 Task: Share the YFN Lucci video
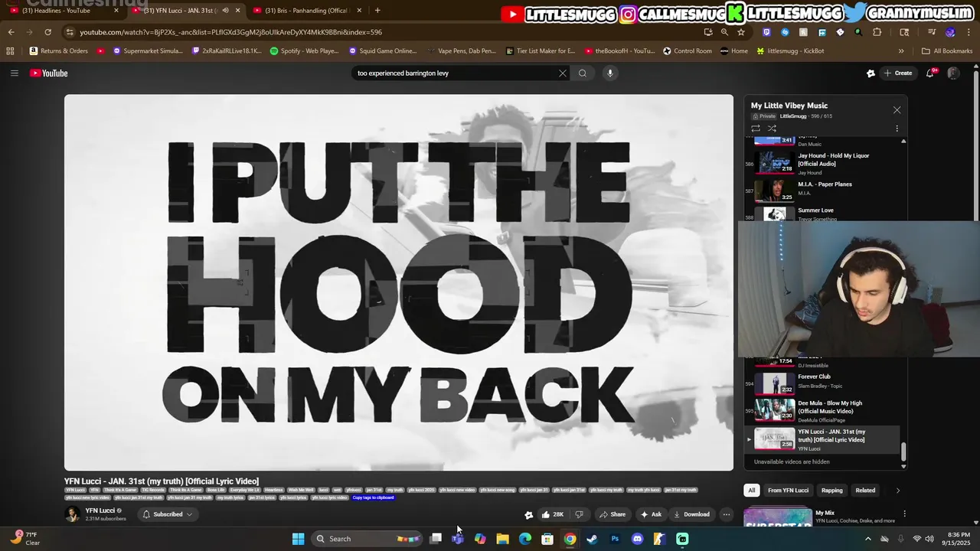point(612,514)
